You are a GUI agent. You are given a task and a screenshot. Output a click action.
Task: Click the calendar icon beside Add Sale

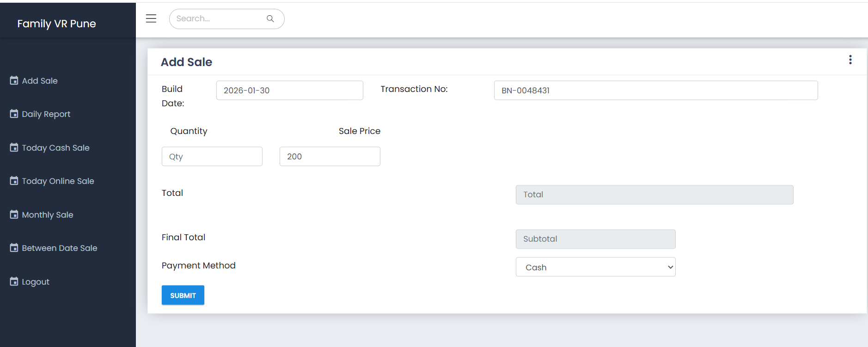click(14, 80)
